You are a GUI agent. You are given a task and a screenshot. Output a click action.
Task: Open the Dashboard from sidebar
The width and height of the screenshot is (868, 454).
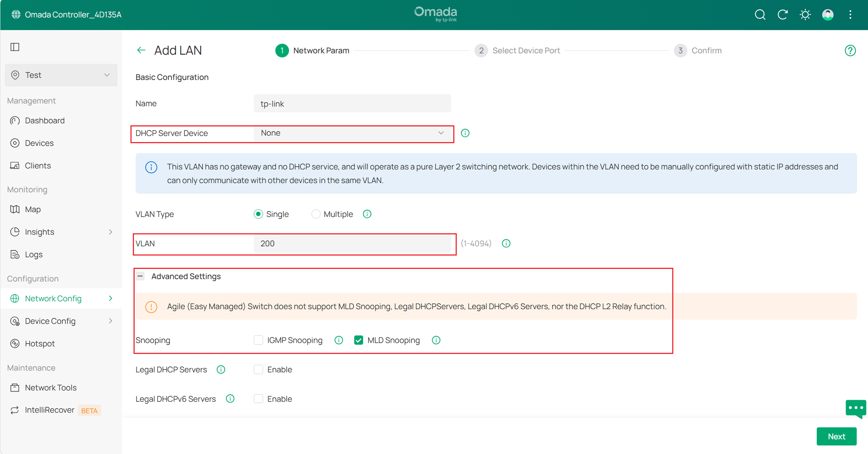coord(45,120)
